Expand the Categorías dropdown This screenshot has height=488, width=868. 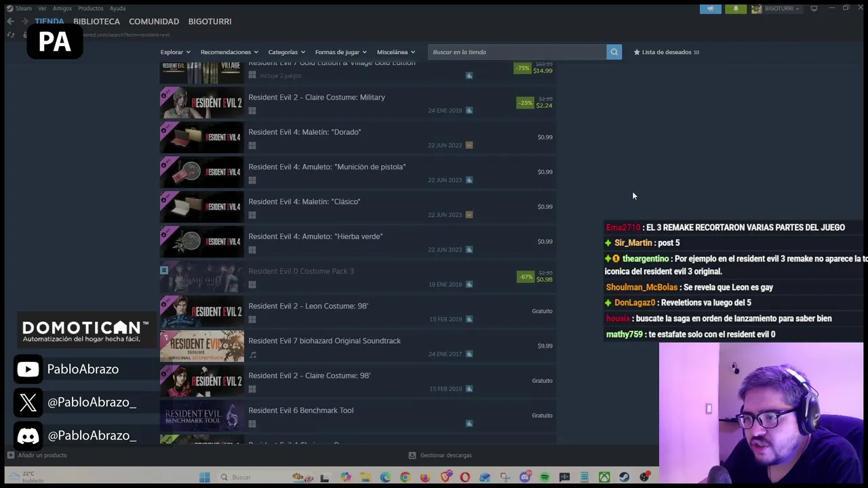point(286,52)
